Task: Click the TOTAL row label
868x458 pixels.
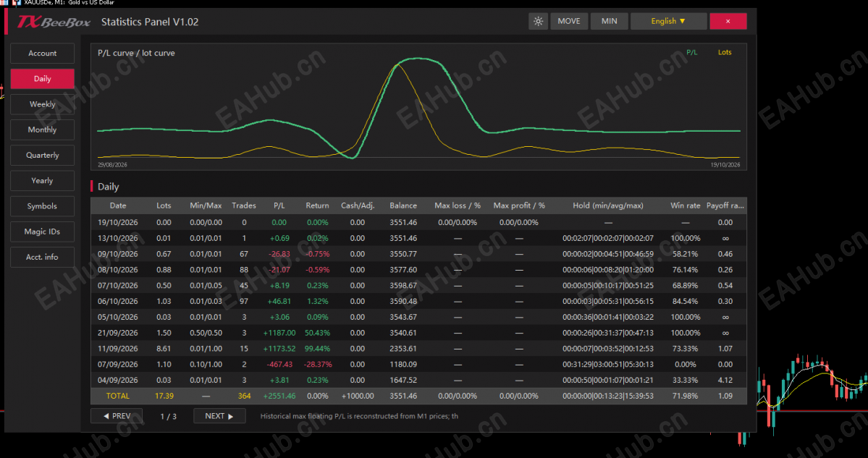Action: click(x=118, y=396)
